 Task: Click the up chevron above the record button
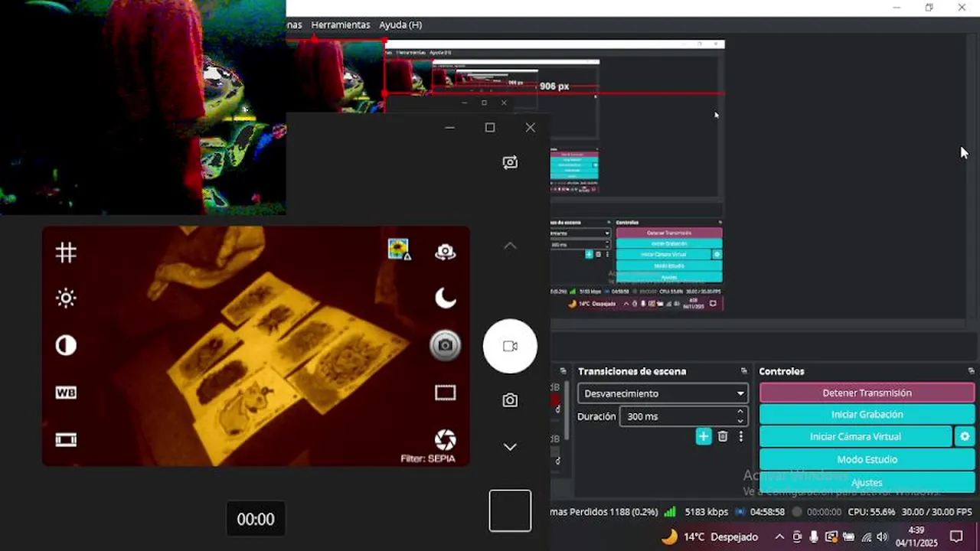click(x=510, y=246)
